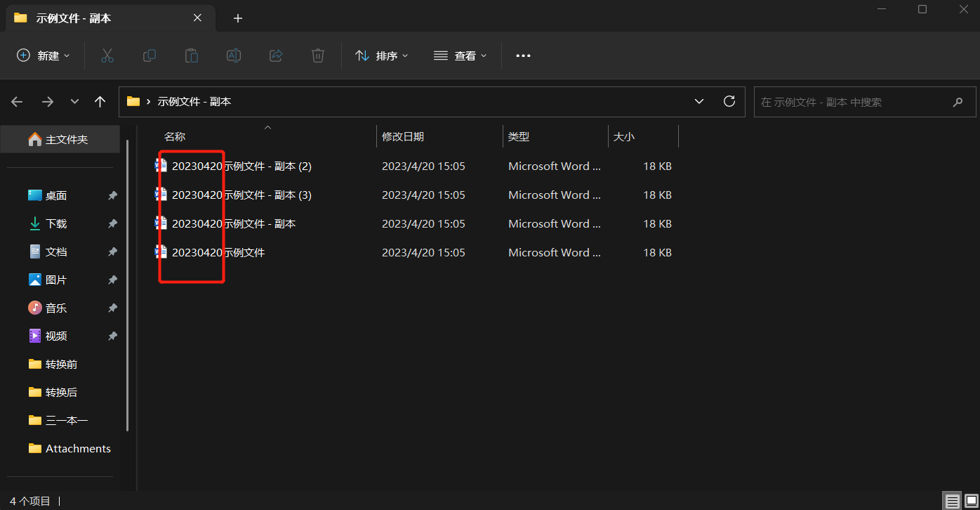Delete selected items with the trash icon
The height and width of the screenshot is (510, 980).
[317, 55]
